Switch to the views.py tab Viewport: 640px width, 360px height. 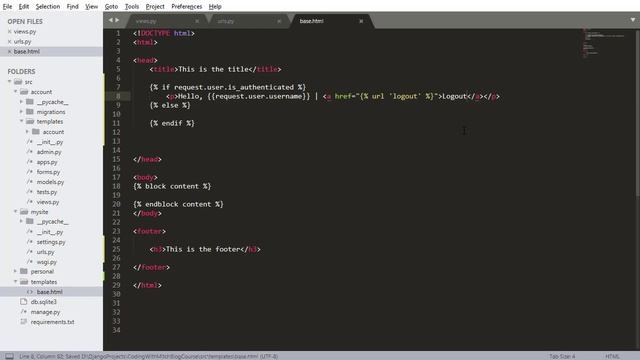[163, 21]
